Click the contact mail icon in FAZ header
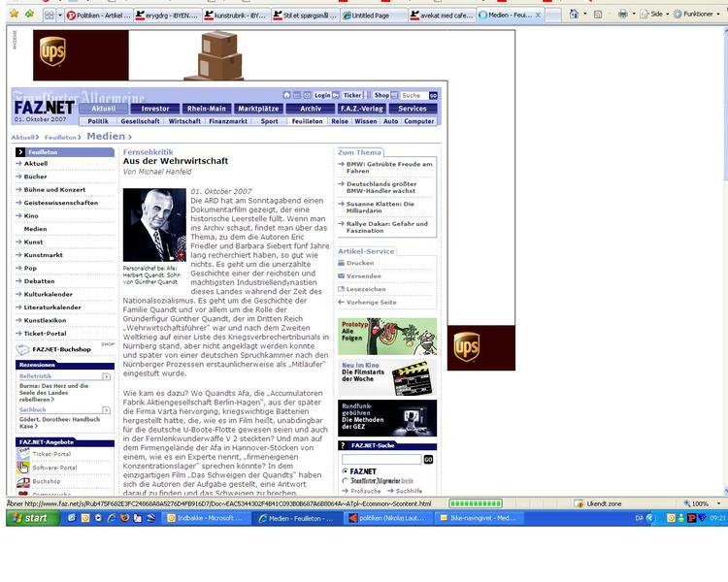728x582 pixels. tap(308, 95)
